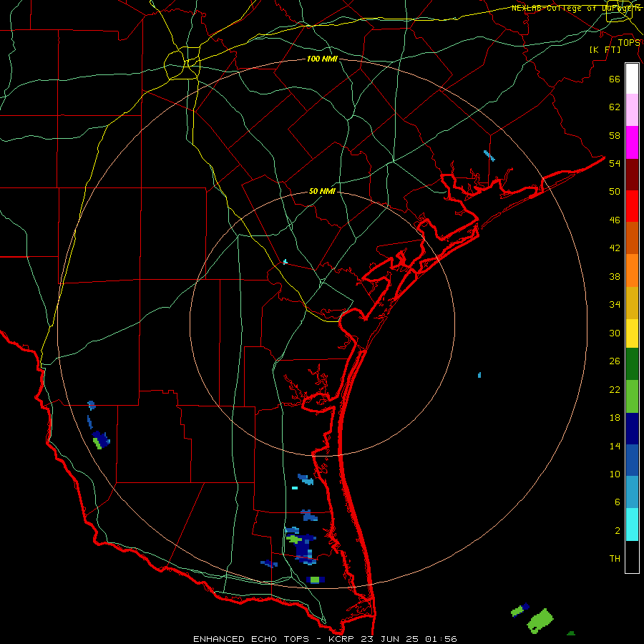Pick the light blue legend swatch
This screenshot has width=644, height=644.
coord(632,492)
